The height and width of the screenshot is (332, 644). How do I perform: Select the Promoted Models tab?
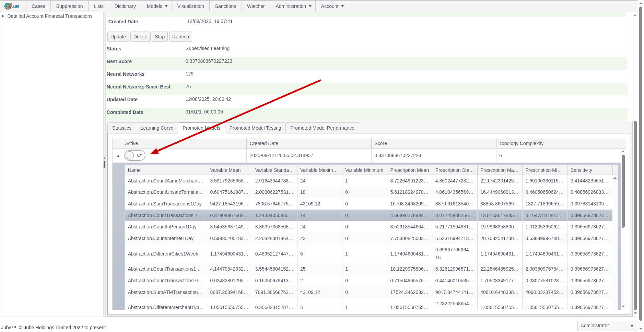point(201,128)
